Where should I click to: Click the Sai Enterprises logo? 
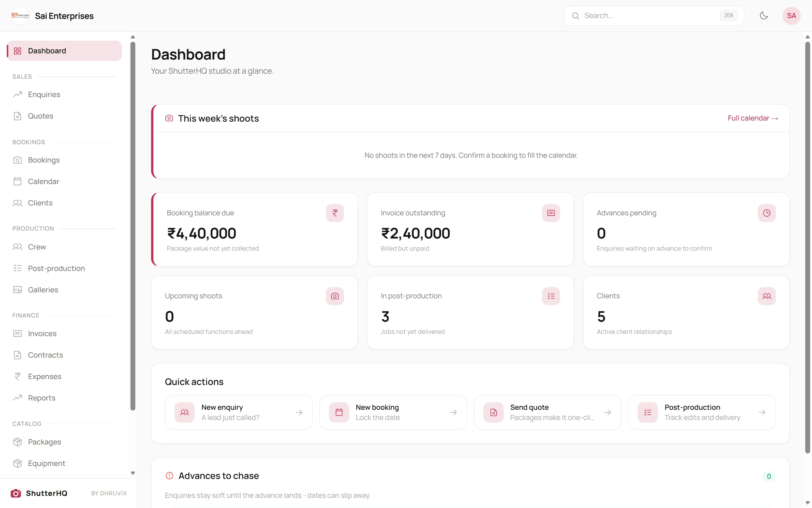tap(20, 16)
